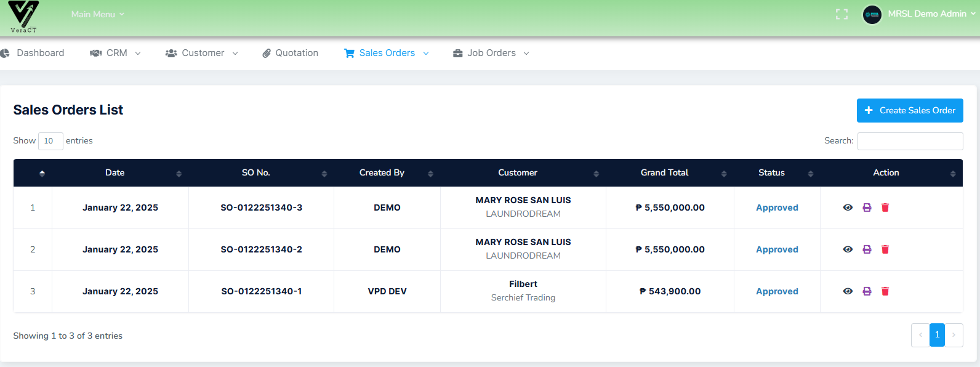Viewport: 980px width, 367px height.
Task: View sales order SO-0122251340-2
Action: pyautogui.click(x=848, y=249)
